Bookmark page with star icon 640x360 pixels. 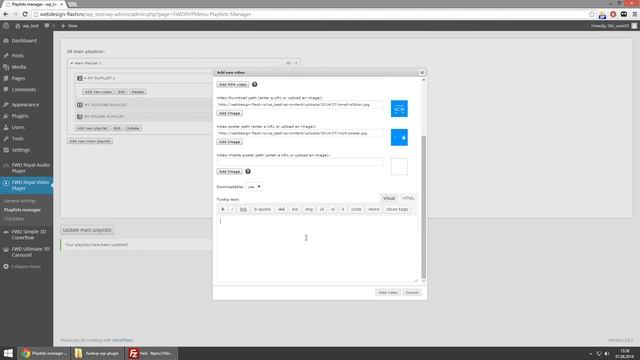tap(591, 14)
